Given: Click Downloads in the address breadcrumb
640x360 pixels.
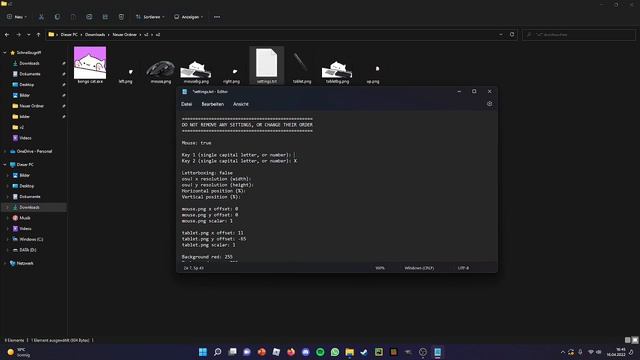Looking at the screenshot, I should pos(95,35).
